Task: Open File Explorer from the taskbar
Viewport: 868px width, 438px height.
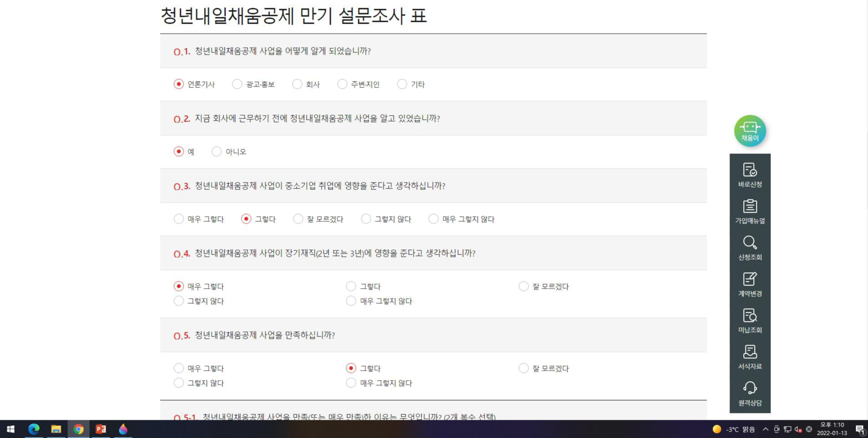Action: 56,429
